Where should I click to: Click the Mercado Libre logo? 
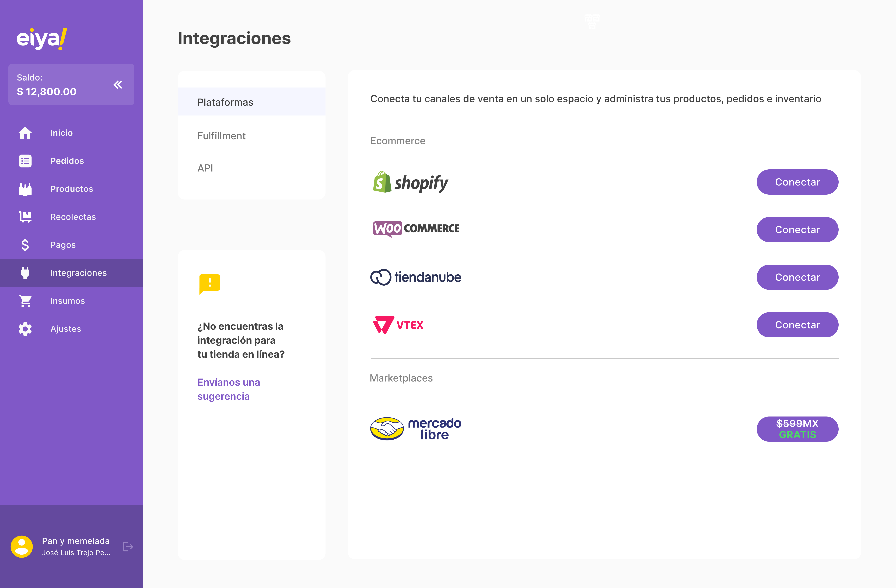click(416, 429)
